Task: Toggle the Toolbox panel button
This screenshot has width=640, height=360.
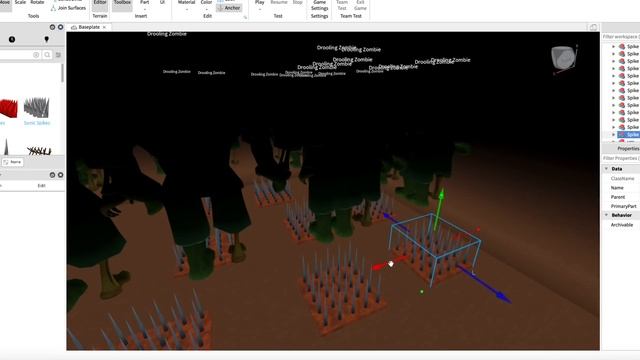Action: [122, 5]
